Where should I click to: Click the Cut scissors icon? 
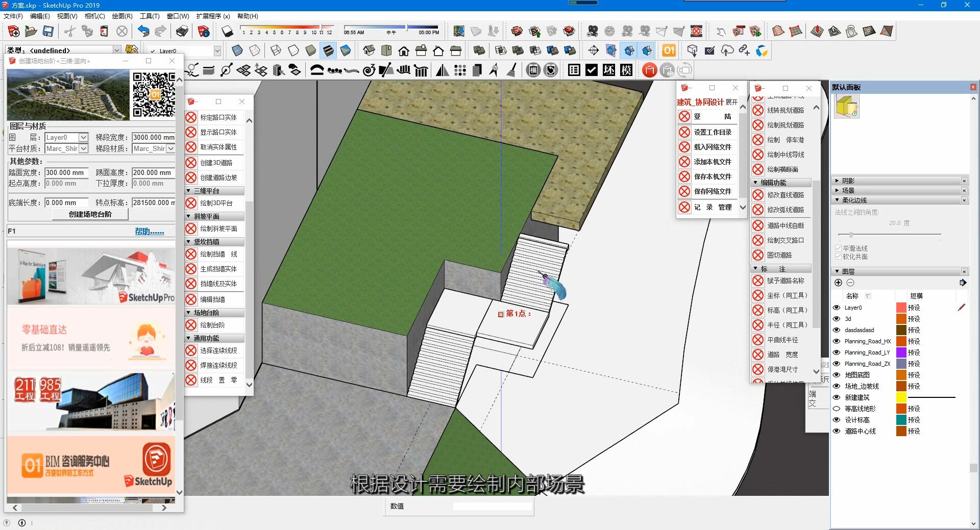coord(70,32)
